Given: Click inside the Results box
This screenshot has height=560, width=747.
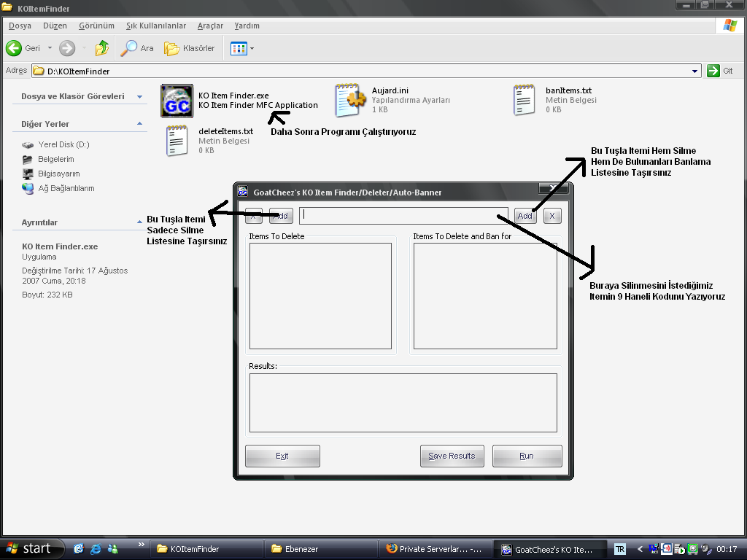Looking at the screenshot, I should pyautogui.click(x=403, y=402).
